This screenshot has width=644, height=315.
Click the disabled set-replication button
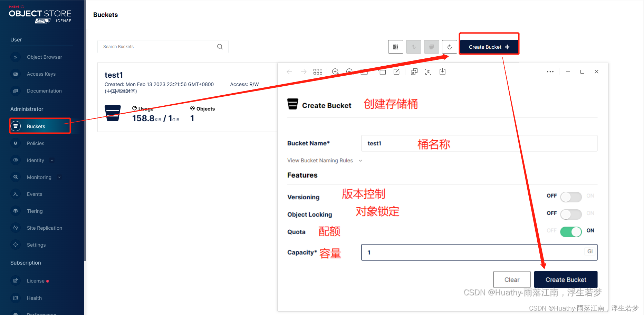click(414, 47)
